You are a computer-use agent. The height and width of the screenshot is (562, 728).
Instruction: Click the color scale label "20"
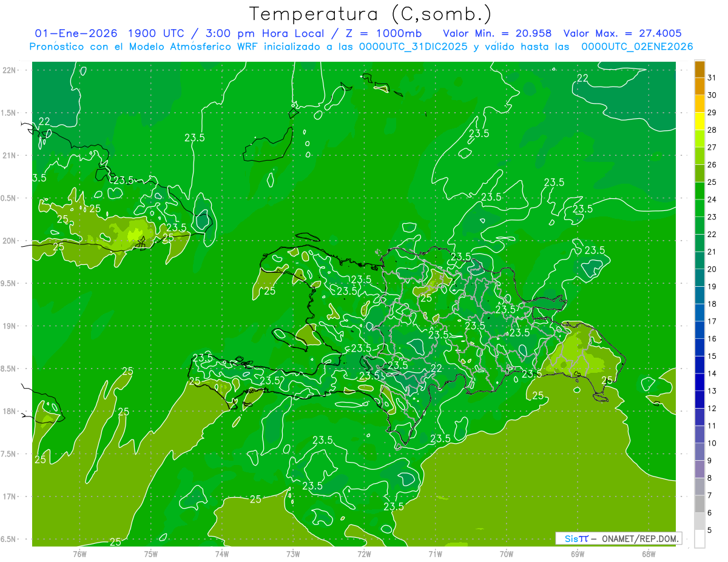[x=712, y=269]
